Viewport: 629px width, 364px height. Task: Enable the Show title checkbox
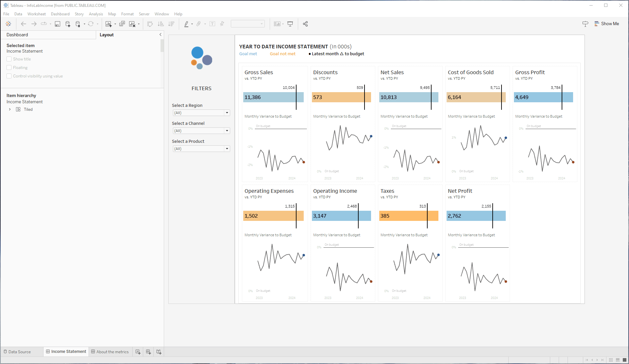9,59
